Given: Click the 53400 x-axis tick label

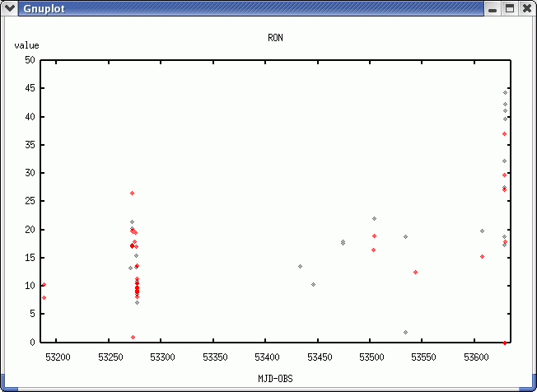Looking at the screenshot, I should coord(266,357).
